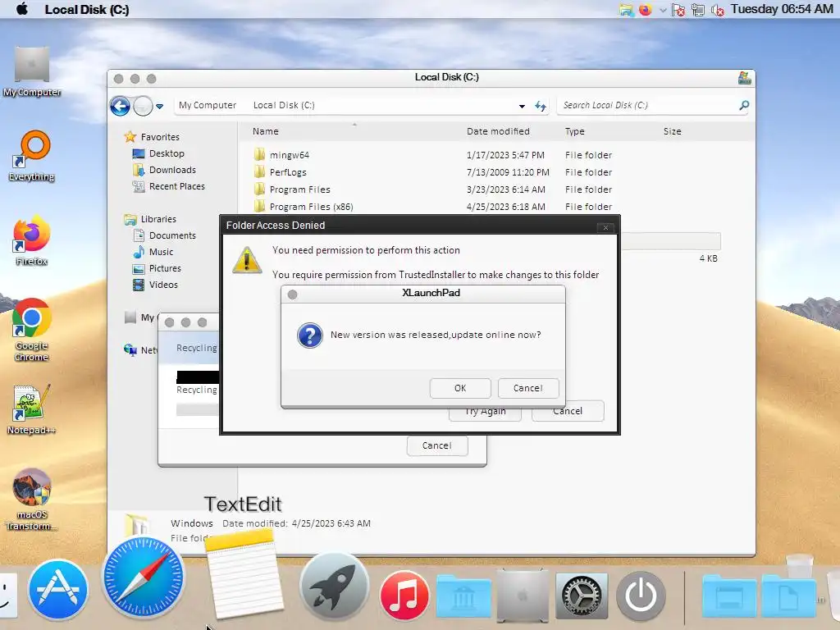
Task: Open the Pictures library
Action: (164, 268)
